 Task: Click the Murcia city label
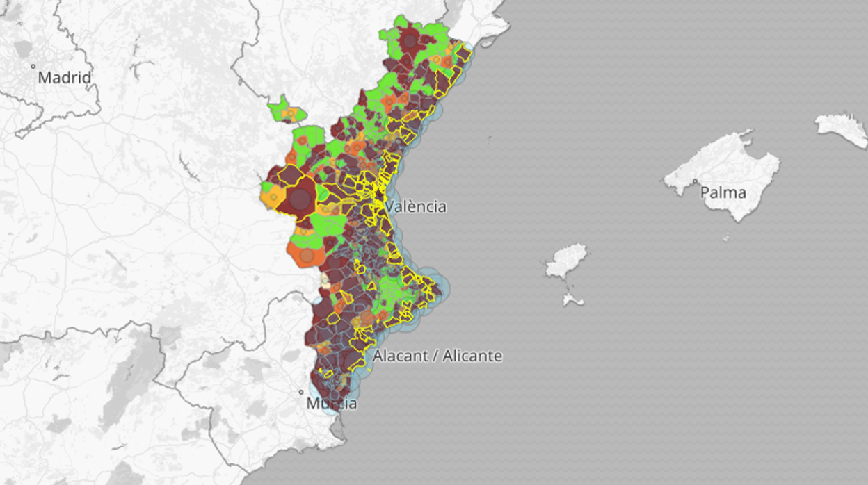[332, 403]
